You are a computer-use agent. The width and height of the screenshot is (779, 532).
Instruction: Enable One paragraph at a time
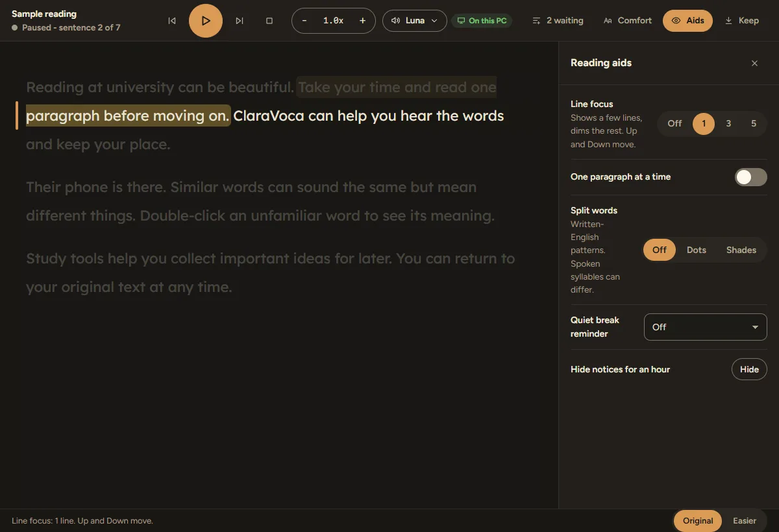(x=750, y=177)
